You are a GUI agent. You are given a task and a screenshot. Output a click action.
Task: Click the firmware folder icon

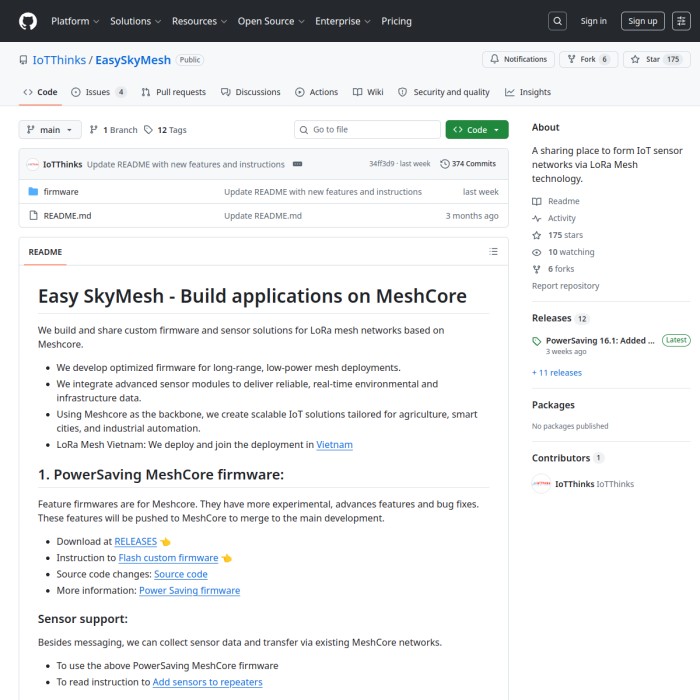click(33, 192)
